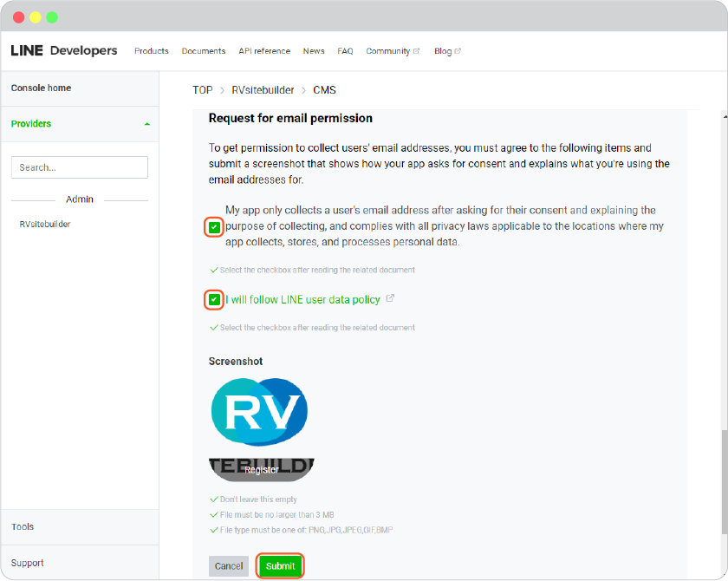Click 'File type must be one of' hint
The height and width of the screenshot is (581, 728).
pyautogui.click(x=306, y=530)
